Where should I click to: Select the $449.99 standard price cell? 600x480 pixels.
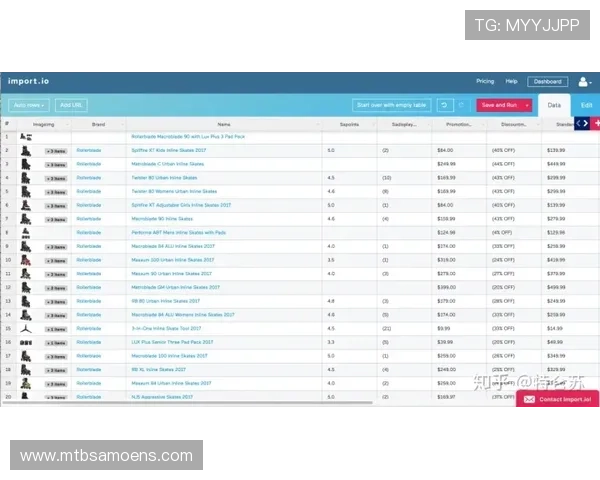570,164
